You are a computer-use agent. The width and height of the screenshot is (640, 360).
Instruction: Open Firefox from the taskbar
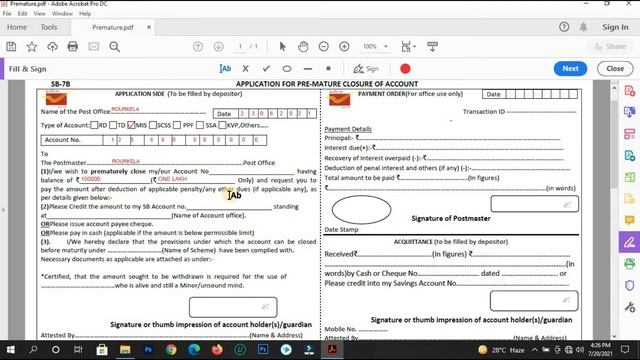pyautogui.click(x=217, y=350)
